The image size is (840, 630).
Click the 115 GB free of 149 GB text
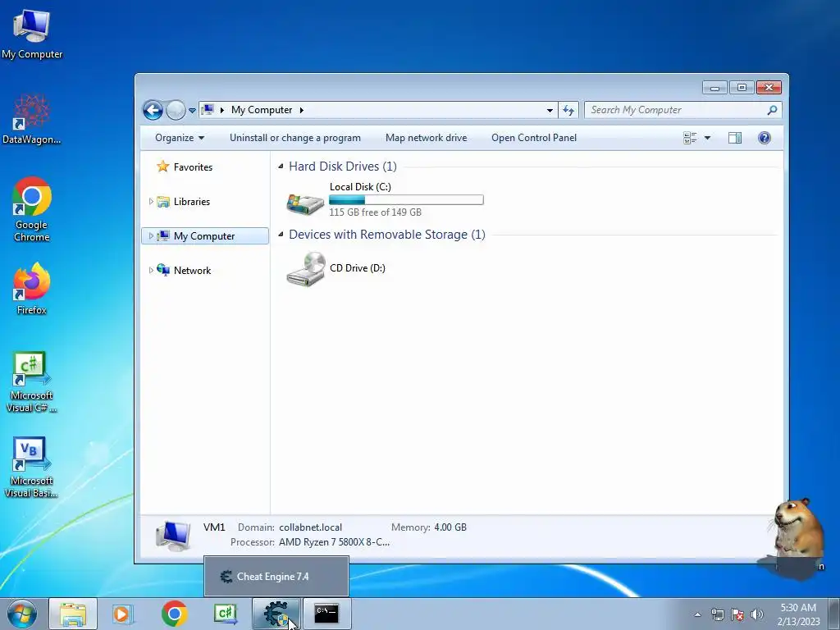[x=375, y=212]
